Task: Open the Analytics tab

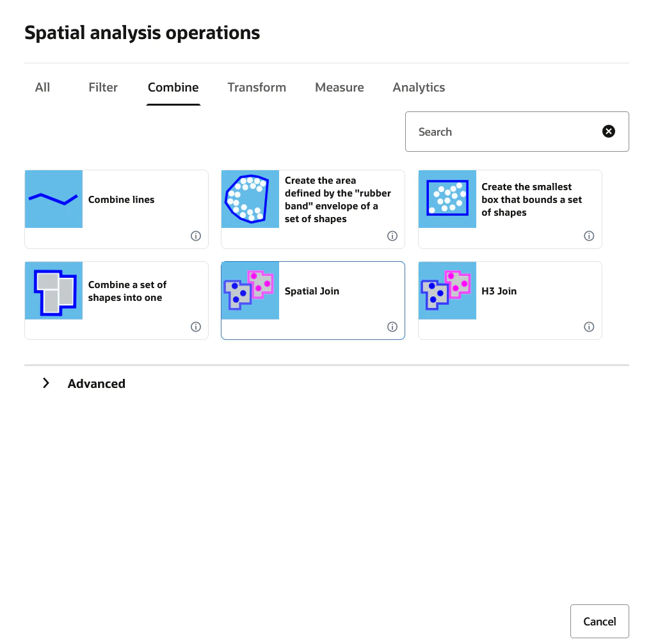Action: [419, 87]
